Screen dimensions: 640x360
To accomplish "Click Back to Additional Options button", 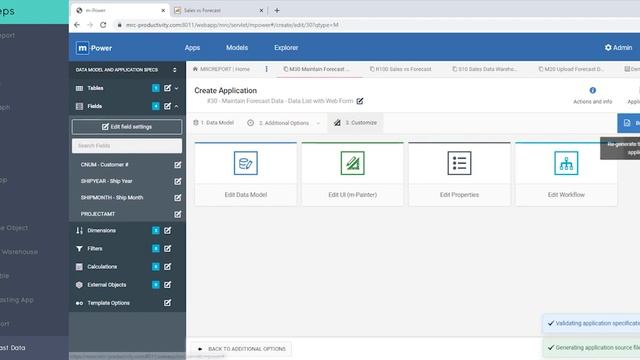I will [241, 349].
